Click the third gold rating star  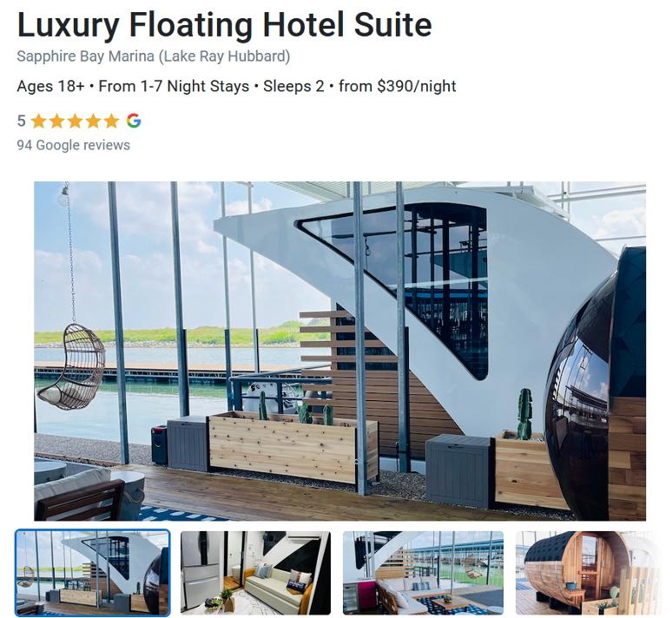(75, 121)
